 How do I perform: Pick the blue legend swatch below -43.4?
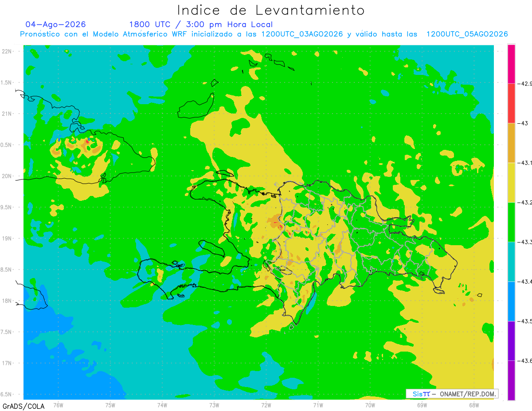[511, 301]
